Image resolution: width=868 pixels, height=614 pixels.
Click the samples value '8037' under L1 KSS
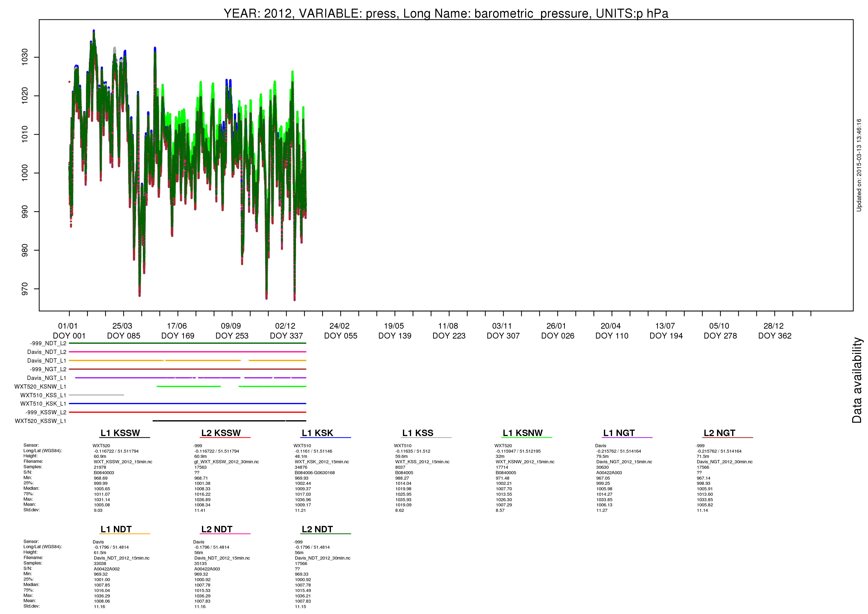tap(400, 467)
